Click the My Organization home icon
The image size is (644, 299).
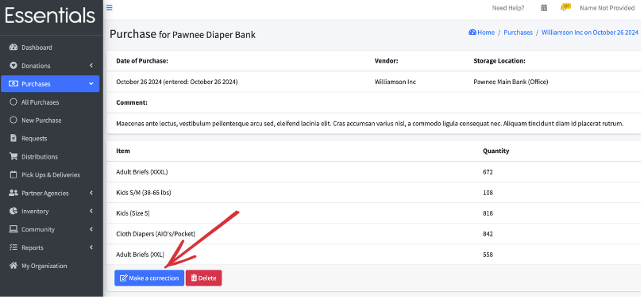coord(13,266)
